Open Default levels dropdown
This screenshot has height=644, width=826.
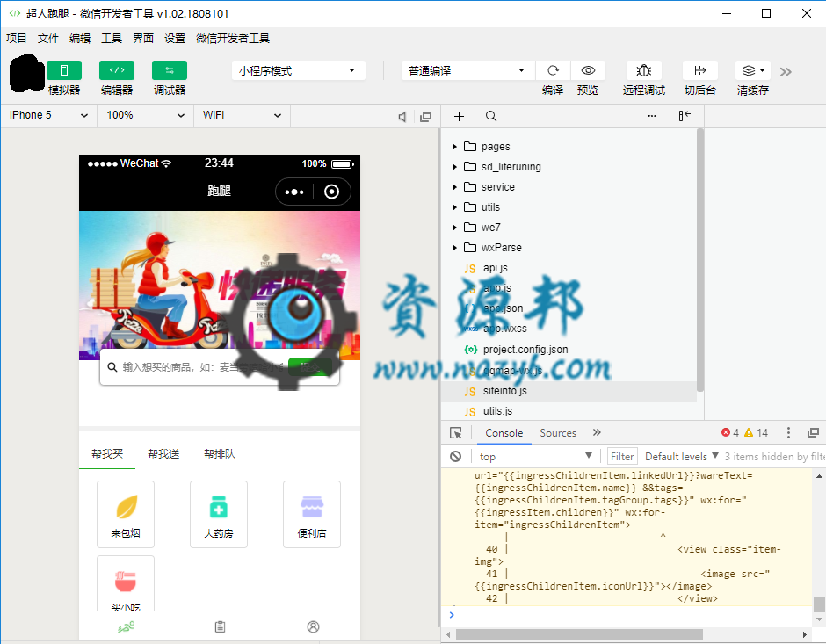(x=681, y=457)
